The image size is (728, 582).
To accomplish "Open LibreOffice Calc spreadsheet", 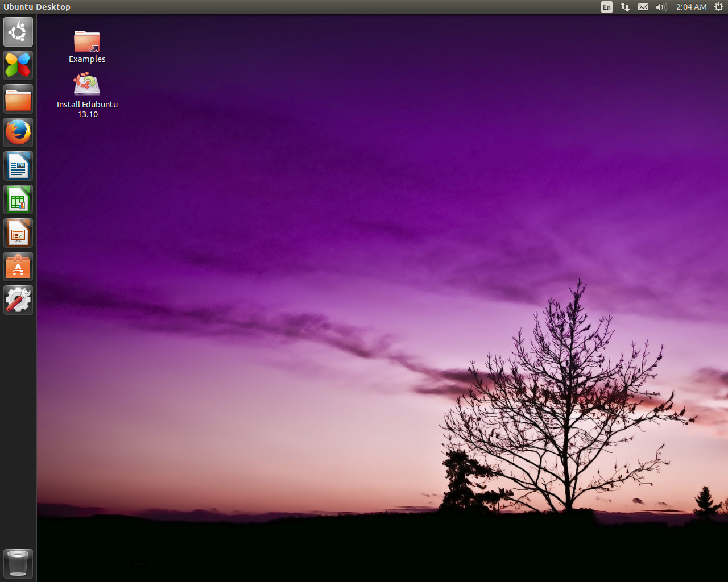I will (18, 199).
